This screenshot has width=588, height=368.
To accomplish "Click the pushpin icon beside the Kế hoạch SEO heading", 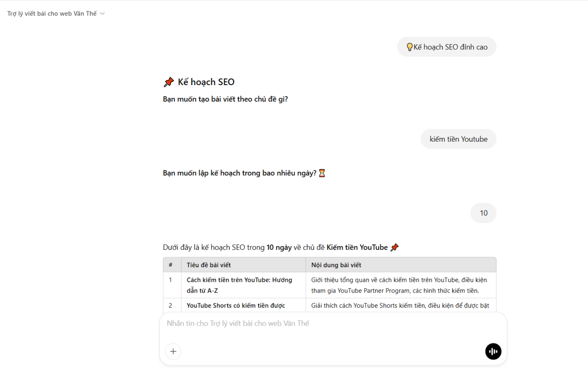I will click(x=169, y=82).
